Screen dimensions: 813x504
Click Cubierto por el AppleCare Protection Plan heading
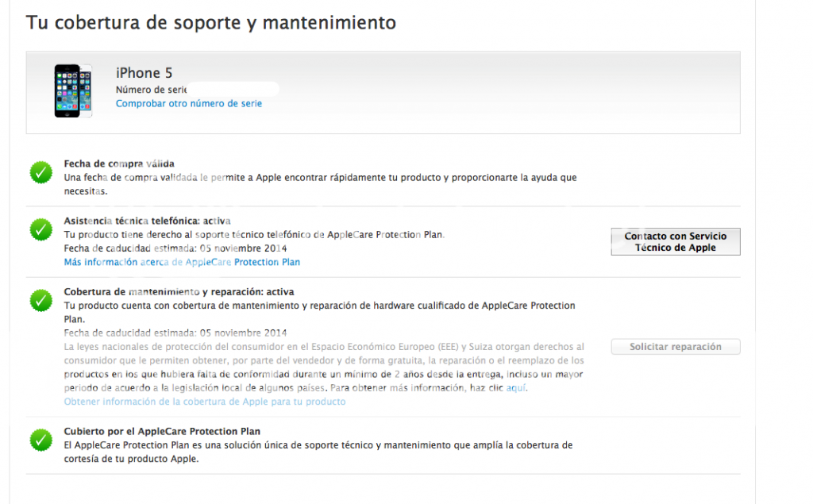[x=162, y=432]
